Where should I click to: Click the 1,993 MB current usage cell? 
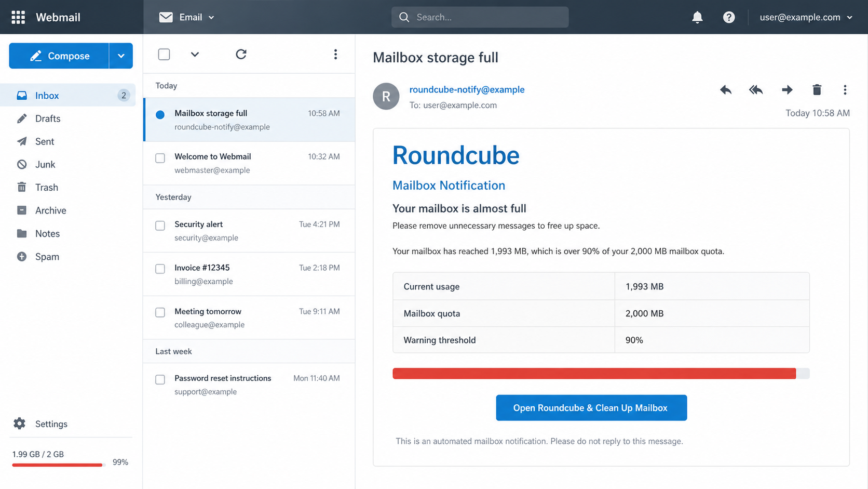[x=712, y=286]
